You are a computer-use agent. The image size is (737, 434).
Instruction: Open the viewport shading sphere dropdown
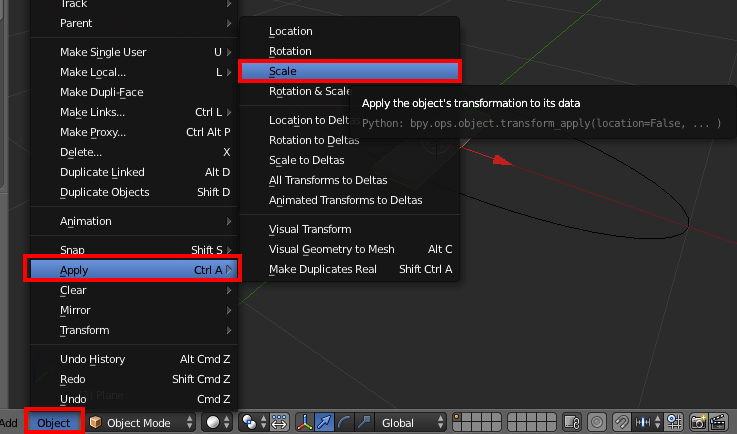pos(217,423)
